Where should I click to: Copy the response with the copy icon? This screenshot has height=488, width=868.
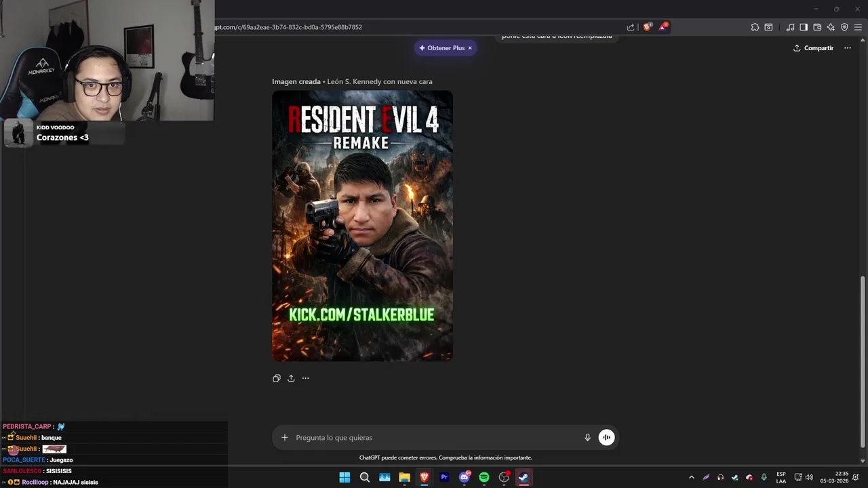[x=276, y=378]
